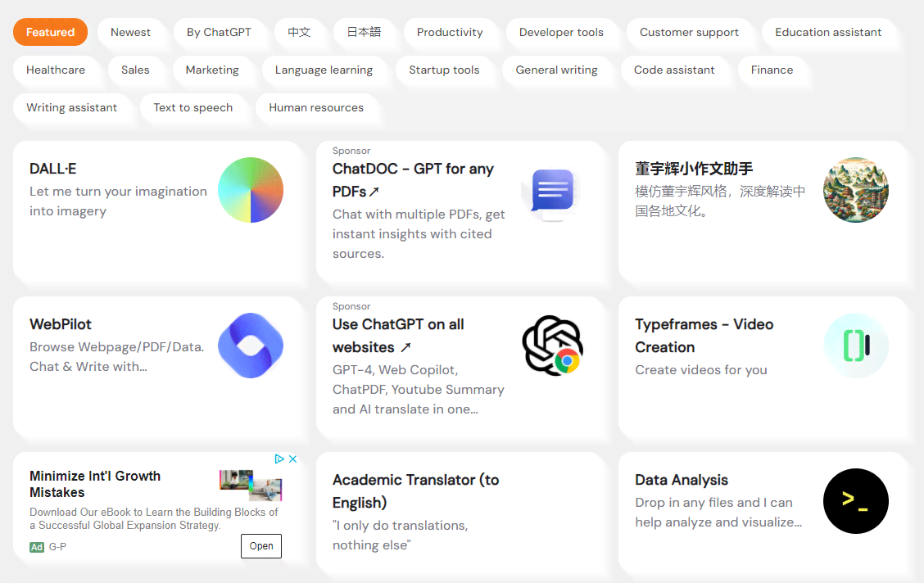The image size is (924, 583).
Task: Open the WebPilot blue ring icon
Action: pos(251,345)
